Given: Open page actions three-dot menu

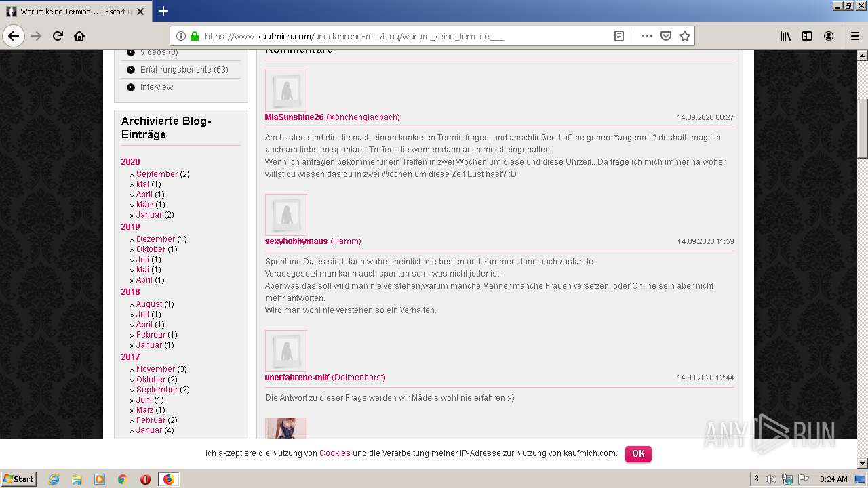Looking at the screenshot, I should (646, 36).
